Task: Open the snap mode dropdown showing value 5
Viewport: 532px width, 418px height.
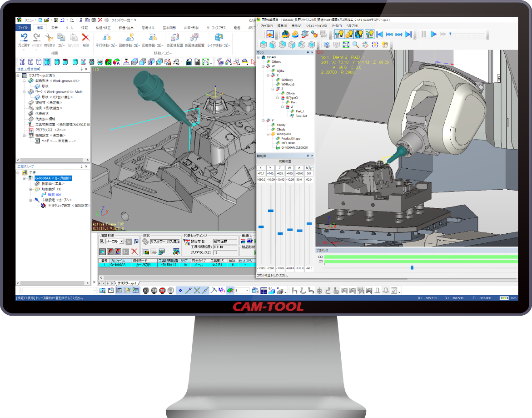Action: pyautogui.click(x=247, y=290)
